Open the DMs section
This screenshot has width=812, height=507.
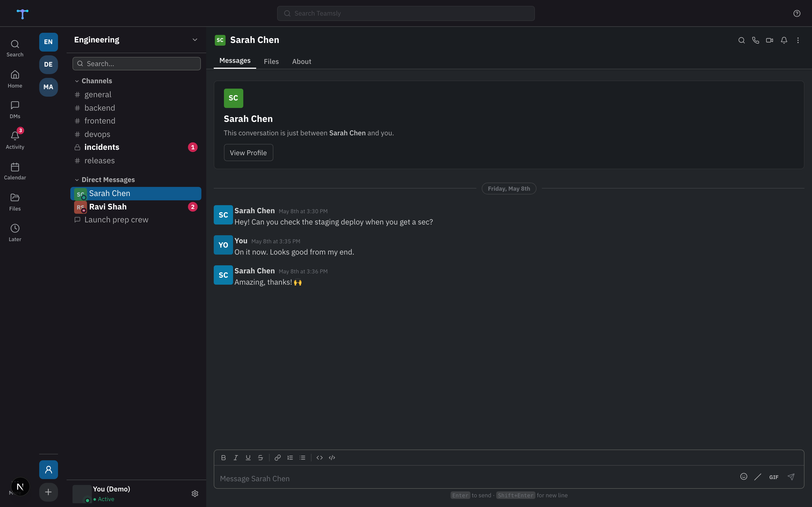[x=15, y=110]
